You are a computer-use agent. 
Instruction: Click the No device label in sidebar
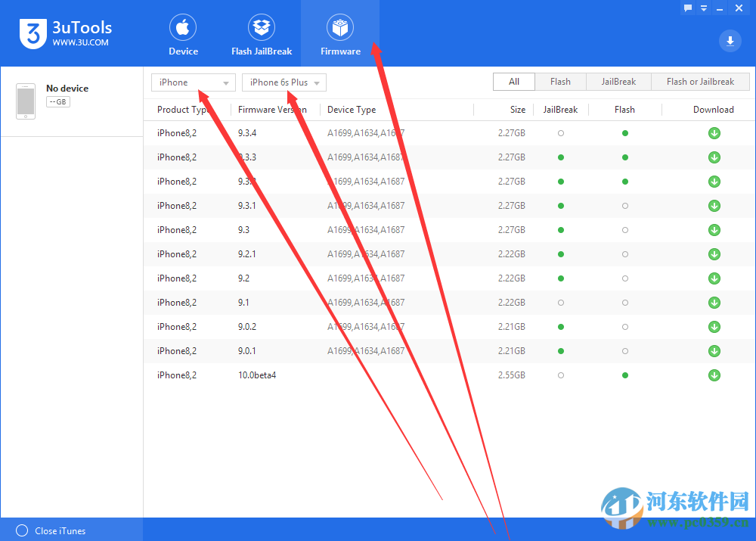[67, 88]
